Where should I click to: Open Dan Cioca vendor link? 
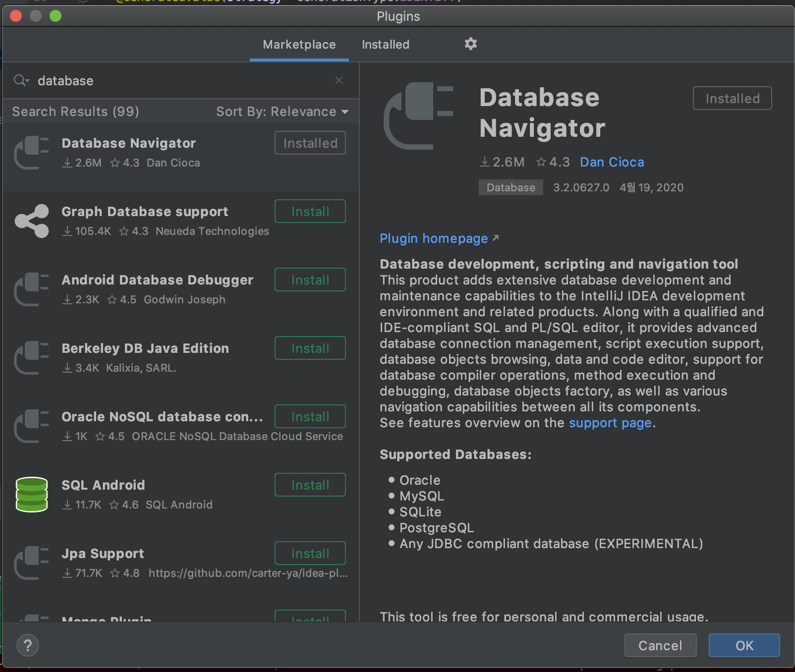pos(612,162)
